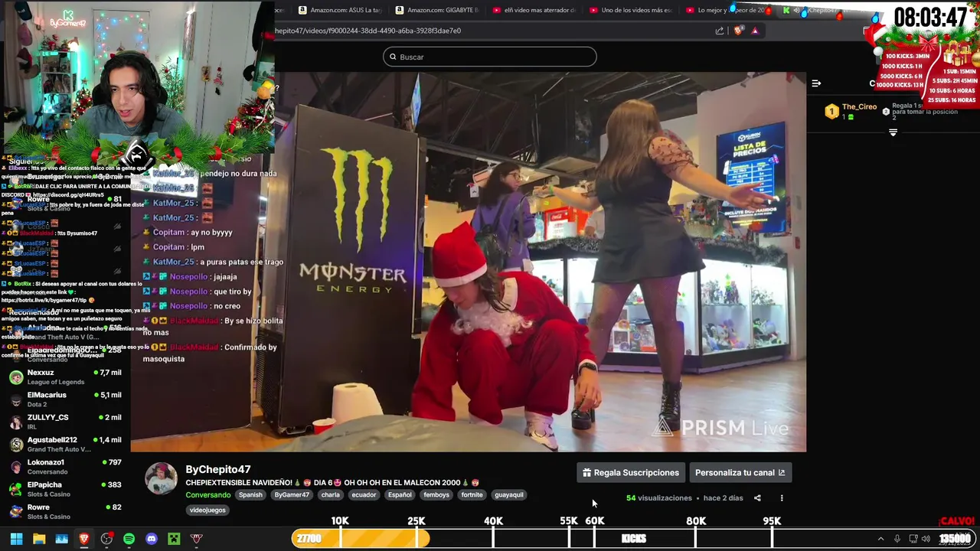Screen dimensions: 980x551
Task: Select the ByGamer47 tag
Action: (292, 495)
